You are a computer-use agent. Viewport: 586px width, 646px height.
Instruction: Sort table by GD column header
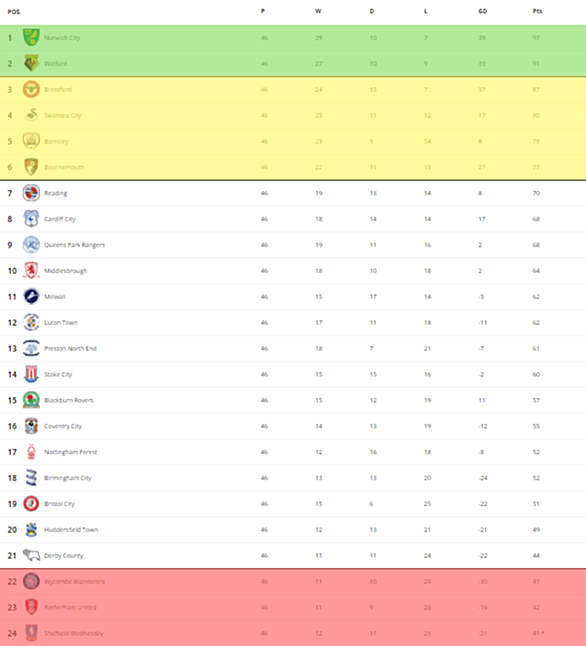point(482,11)
